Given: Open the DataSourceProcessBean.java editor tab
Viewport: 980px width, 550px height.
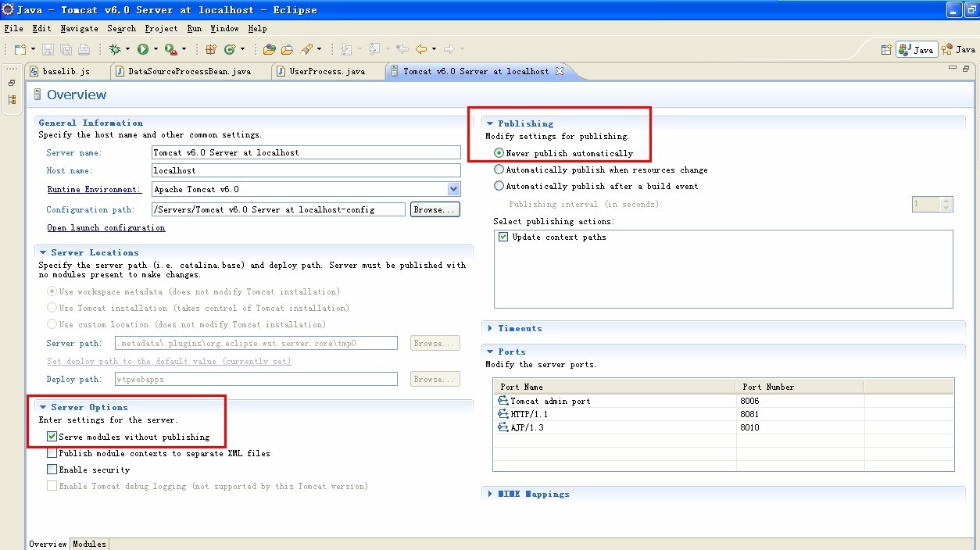Looking at the screenshot, I should pos(188,71).
